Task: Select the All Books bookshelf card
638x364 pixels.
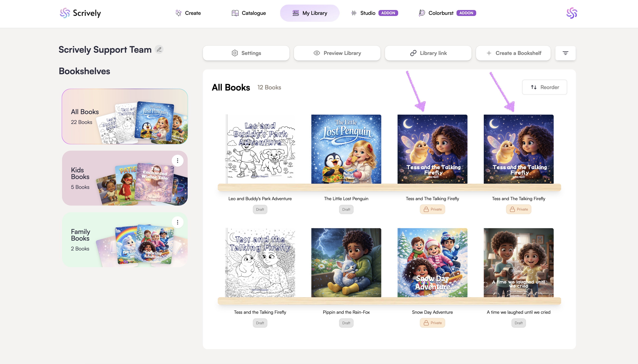Action: click(x=125, y=117)
